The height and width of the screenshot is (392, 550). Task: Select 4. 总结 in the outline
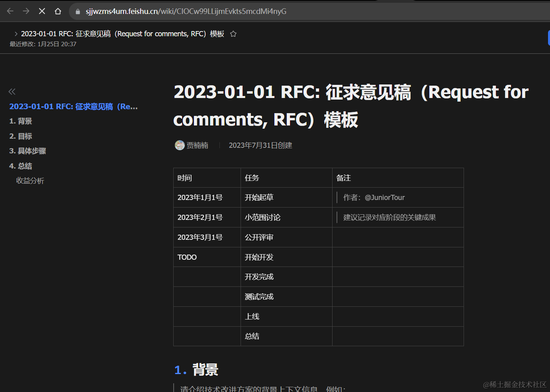click(x=21, y=166)
